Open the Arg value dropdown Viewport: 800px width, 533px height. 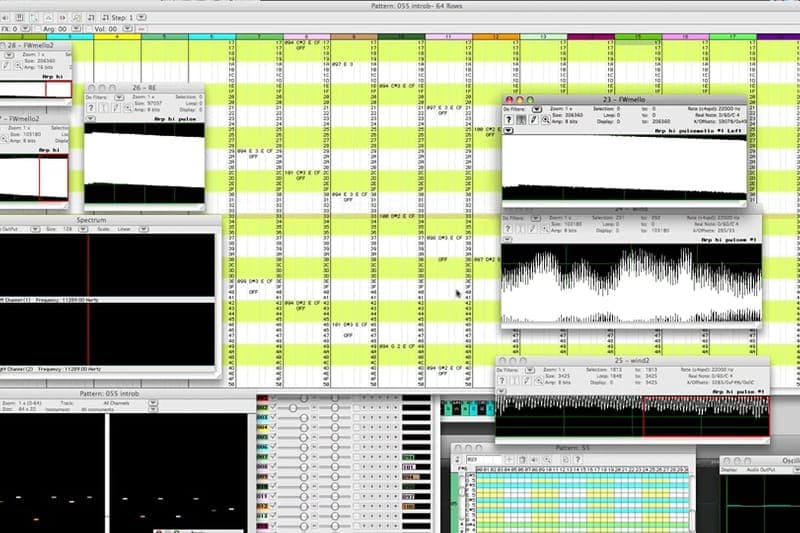click(x=76, y=29)
